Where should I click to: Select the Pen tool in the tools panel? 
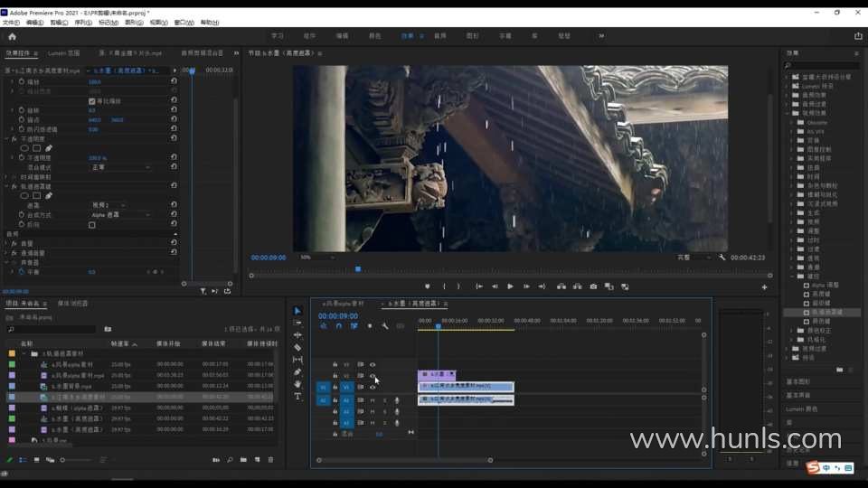tap(297, 371)
